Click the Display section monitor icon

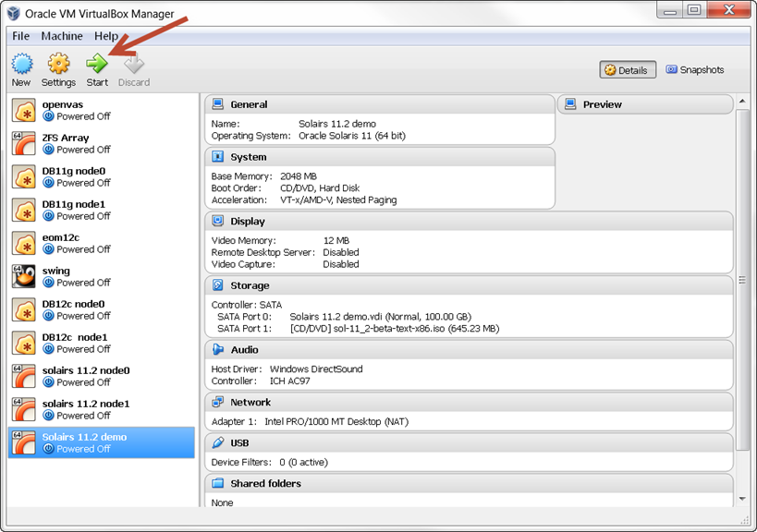(218, 221)
